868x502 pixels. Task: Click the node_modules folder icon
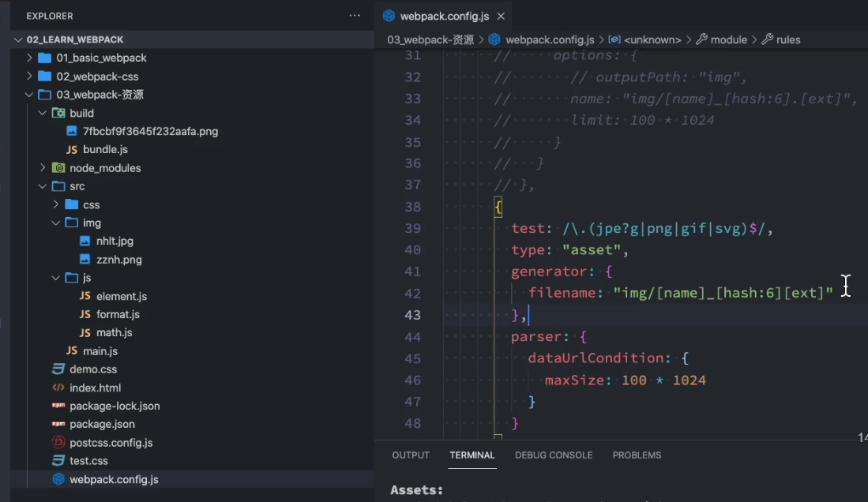point(58,167)
